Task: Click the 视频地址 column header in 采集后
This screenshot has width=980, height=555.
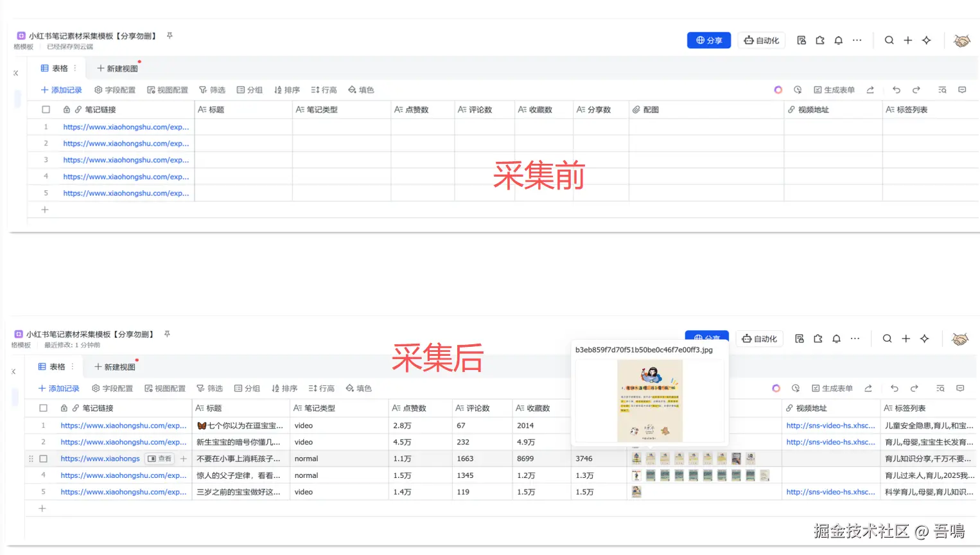Action: coord(831,408)
